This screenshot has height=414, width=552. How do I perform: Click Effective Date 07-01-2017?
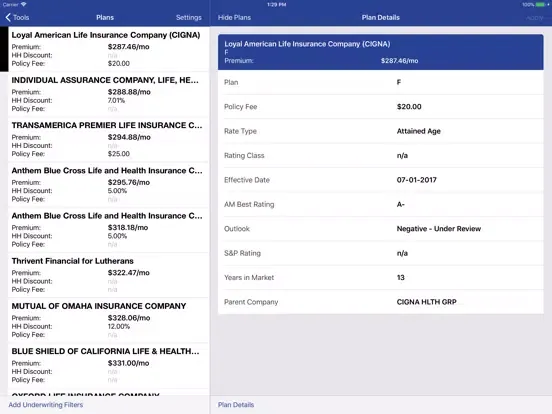416,180
